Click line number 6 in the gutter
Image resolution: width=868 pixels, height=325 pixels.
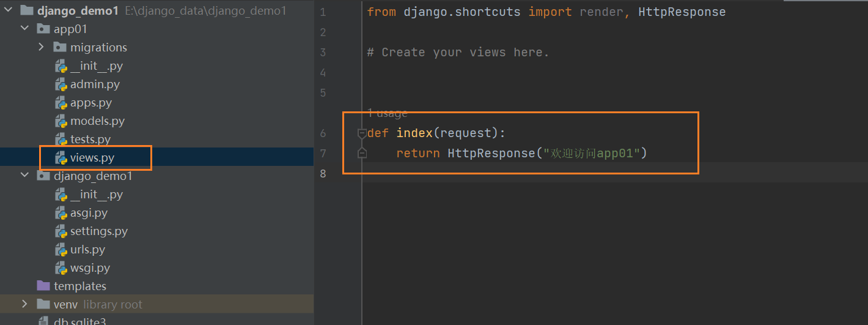(x=323, y=133)
